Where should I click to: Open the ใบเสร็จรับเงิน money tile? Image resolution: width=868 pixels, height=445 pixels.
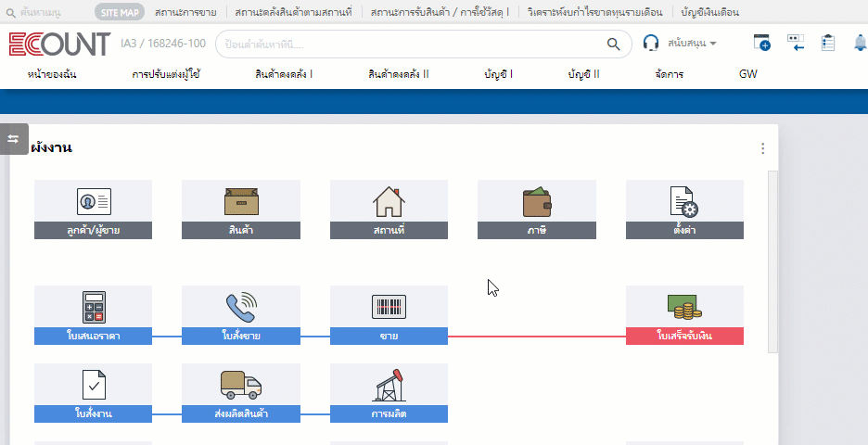coord(684,315)
